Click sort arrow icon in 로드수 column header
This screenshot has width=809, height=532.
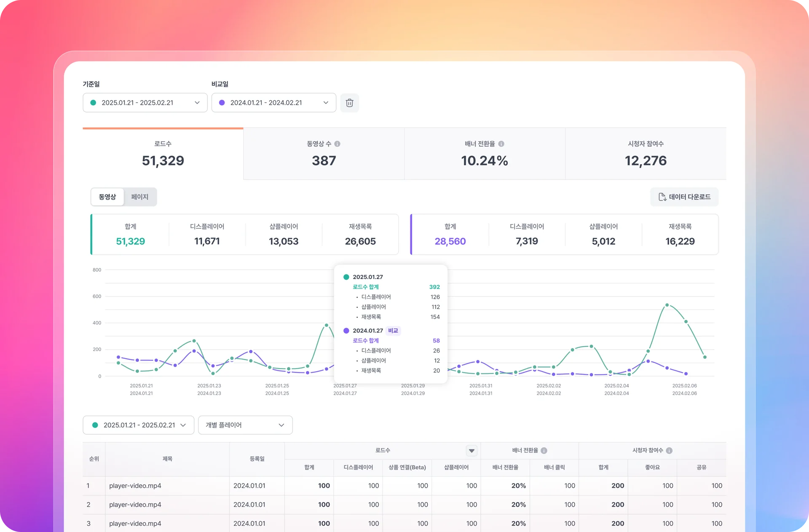471,451
